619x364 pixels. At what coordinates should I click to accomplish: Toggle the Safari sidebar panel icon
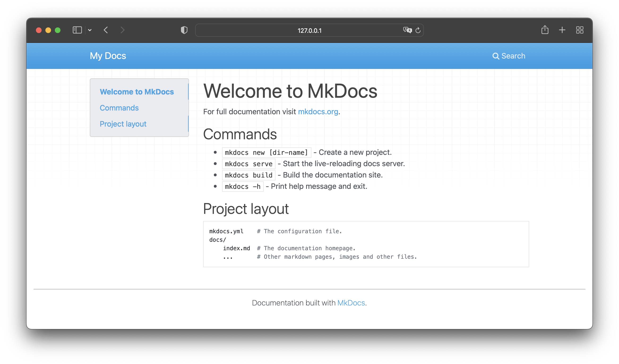pyautogui.click(x=77, y=30)
